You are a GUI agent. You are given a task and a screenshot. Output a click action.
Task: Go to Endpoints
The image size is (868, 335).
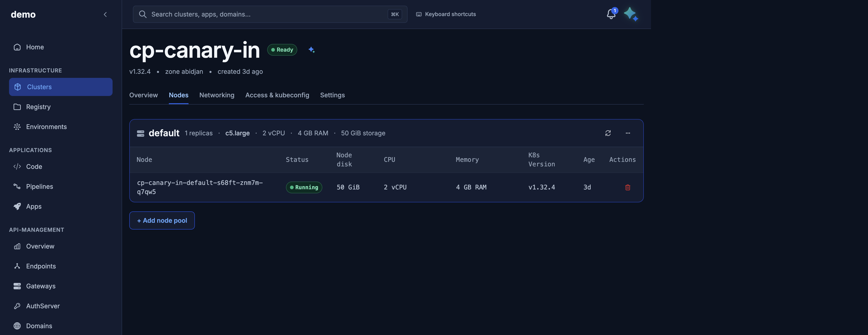(x=61, y=266)
